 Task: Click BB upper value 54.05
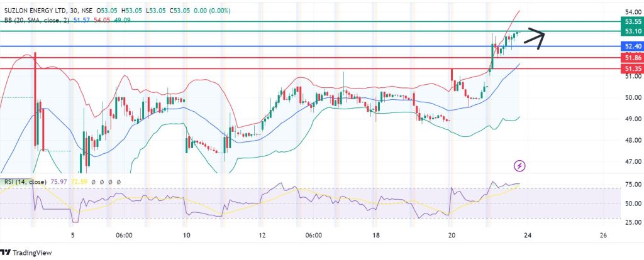click(x=102, y=19)
